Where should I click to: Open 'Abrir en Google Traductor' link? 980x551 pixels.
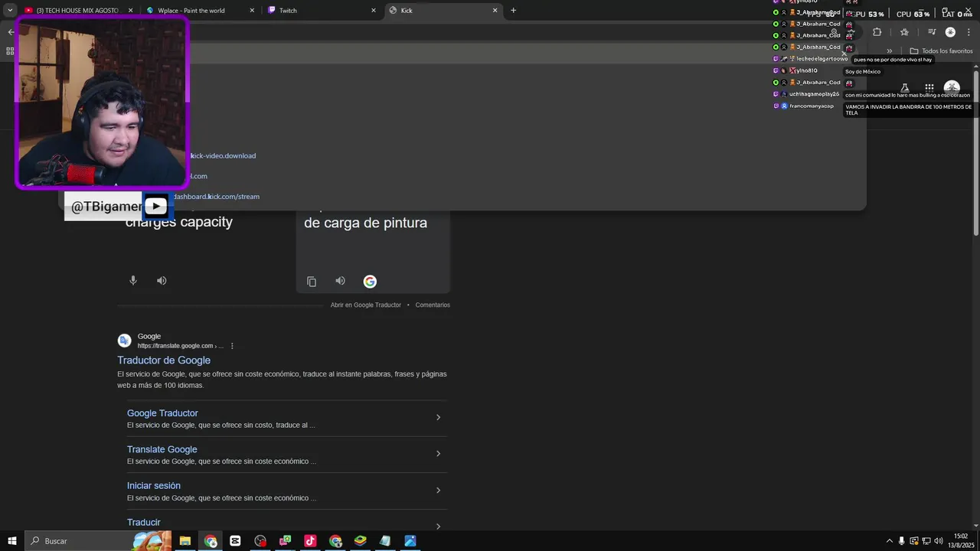point(365,305)
